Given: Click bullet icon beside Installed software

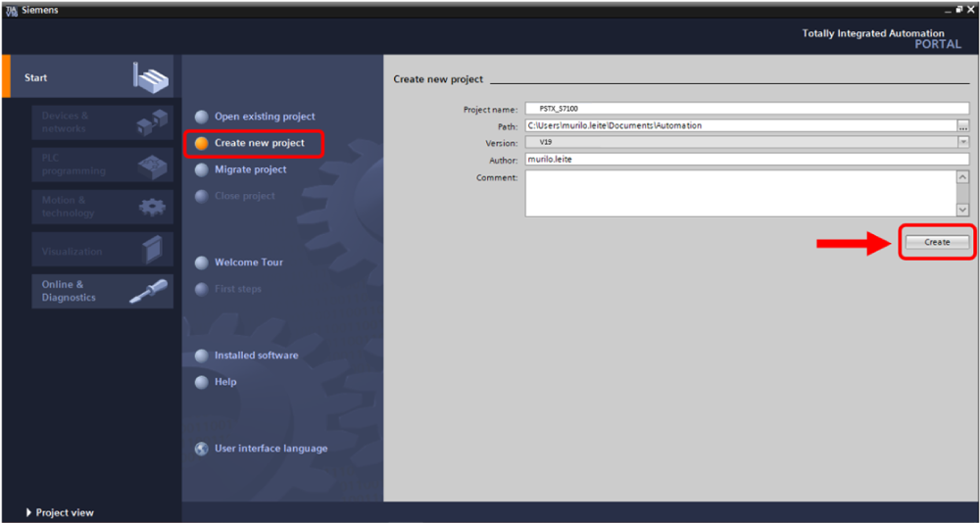Looking at the screenshot, I should [x=201, y=356].
